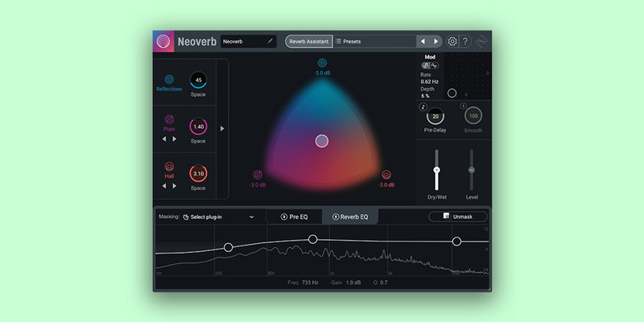Click the pencil icon to rename preset

click(x=270, y=41)
